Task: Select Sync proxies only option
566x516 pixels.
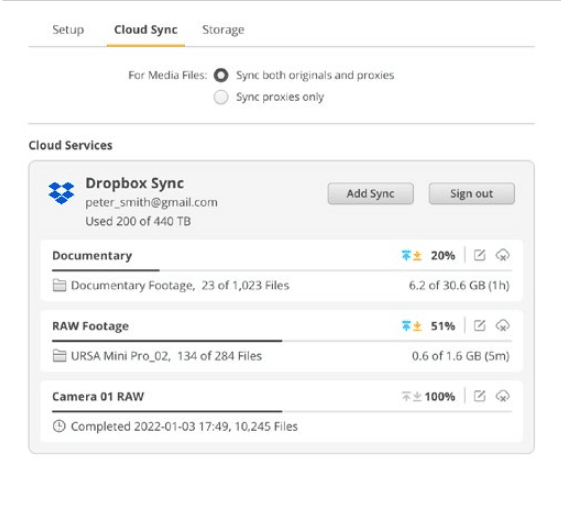Action: 221,97
